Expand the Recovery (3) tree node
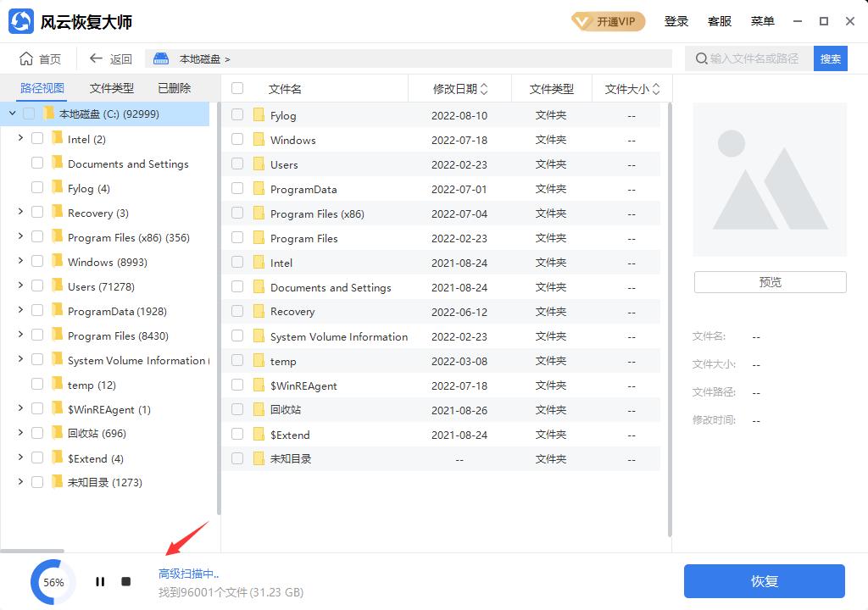868x610 pixels. [x=19, y=213]
